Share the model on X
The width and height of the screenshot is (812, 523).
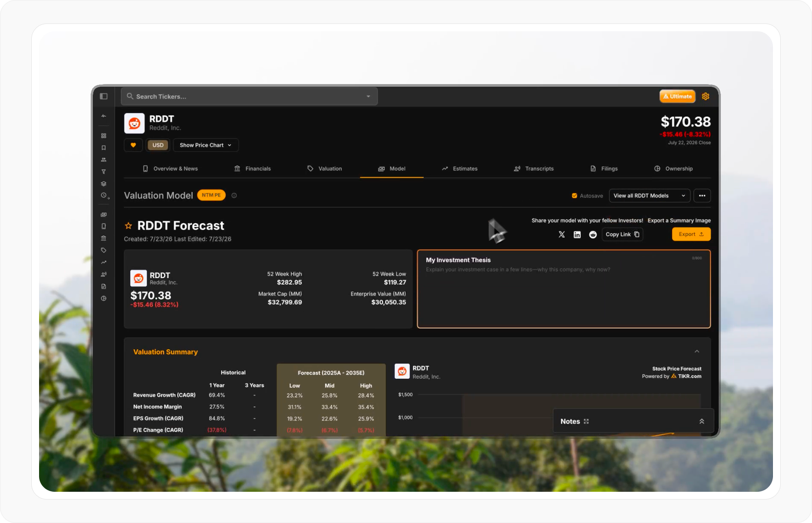(562, 234)
